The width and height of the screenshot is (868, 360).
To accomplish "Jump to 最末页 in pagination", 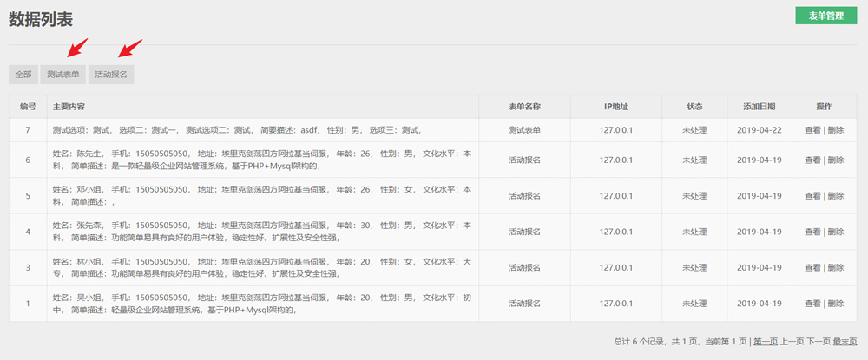I will [x=845, y=342].
